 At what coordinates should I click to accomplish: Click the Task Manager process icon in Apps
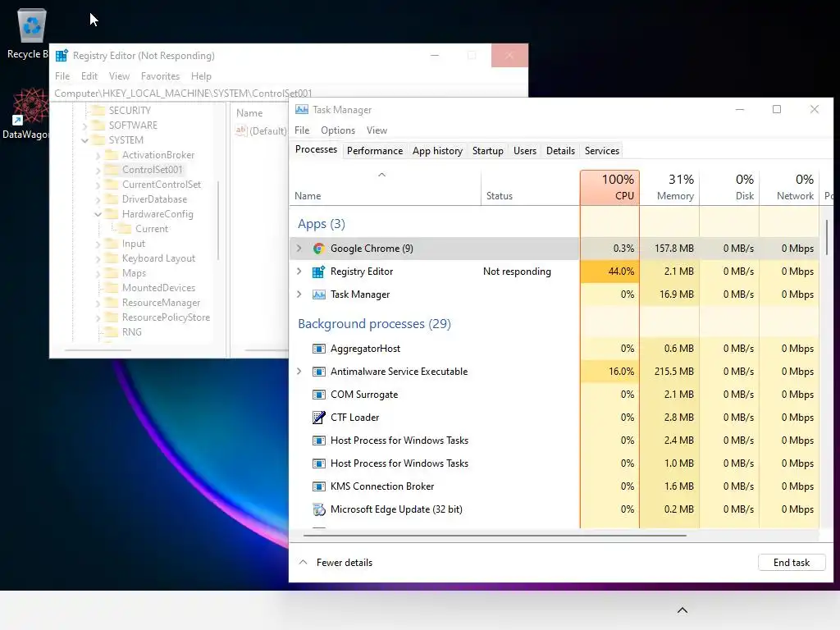(x=319, y=294)
